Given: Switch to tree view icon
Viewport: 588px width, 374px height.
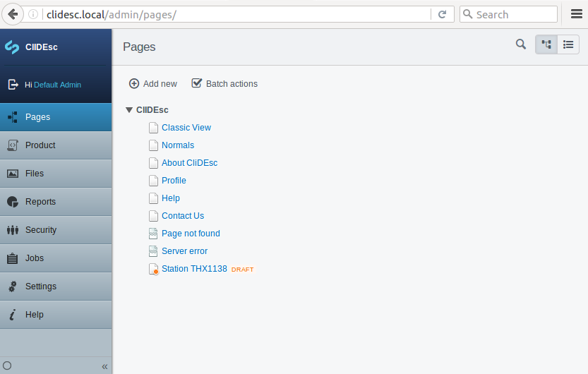Looking at the screenshot, I should 546,44.
